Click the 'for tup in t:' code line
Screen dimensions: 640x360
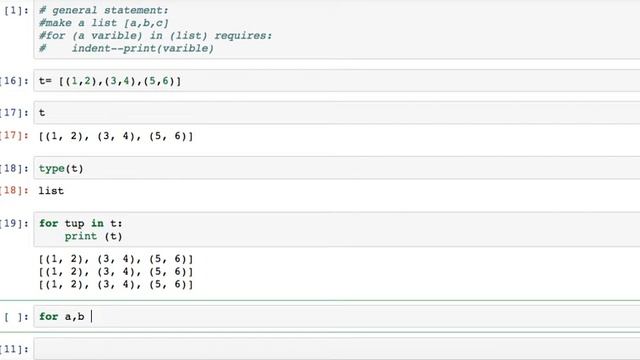[x=81, y=223]
